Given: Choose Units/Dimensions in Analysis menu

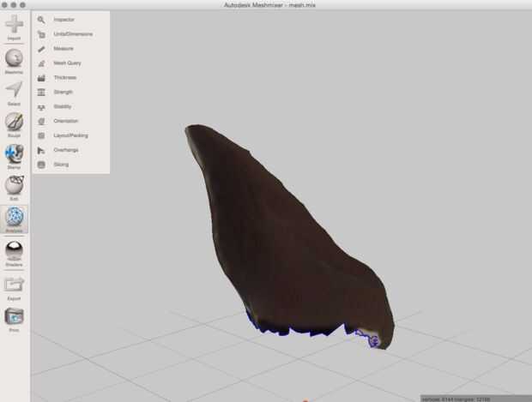Looking at the screenshot, I should click(71, 34).
